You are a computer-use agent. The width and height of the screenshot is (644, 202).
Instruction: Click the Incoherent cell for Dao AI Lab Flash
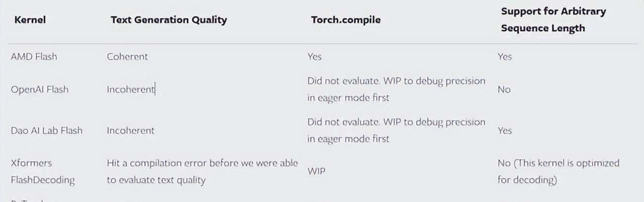(x=130, y=131)
